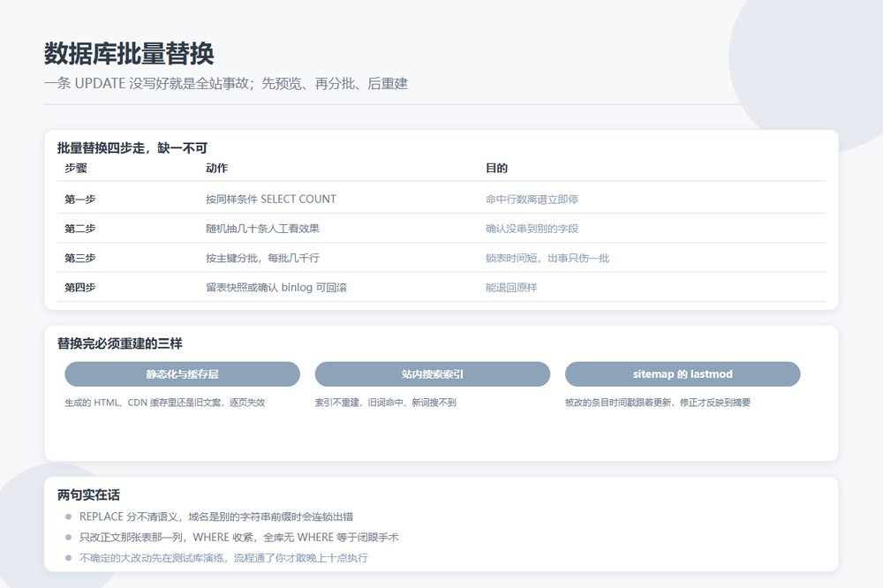Click heading 批量替换四步走，缺一不可
This screenshot has height=588, width=883.
click(x=132, y=147)
